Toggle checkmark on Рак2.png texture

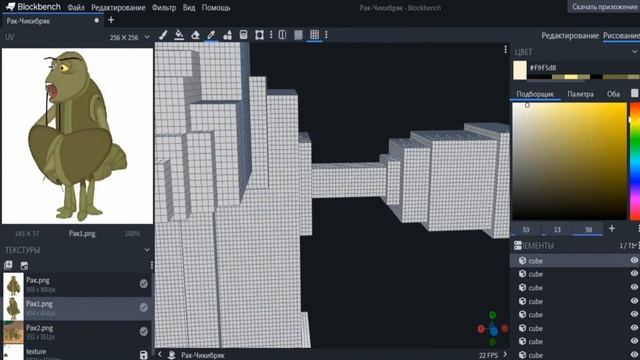[x=144, y=331]
